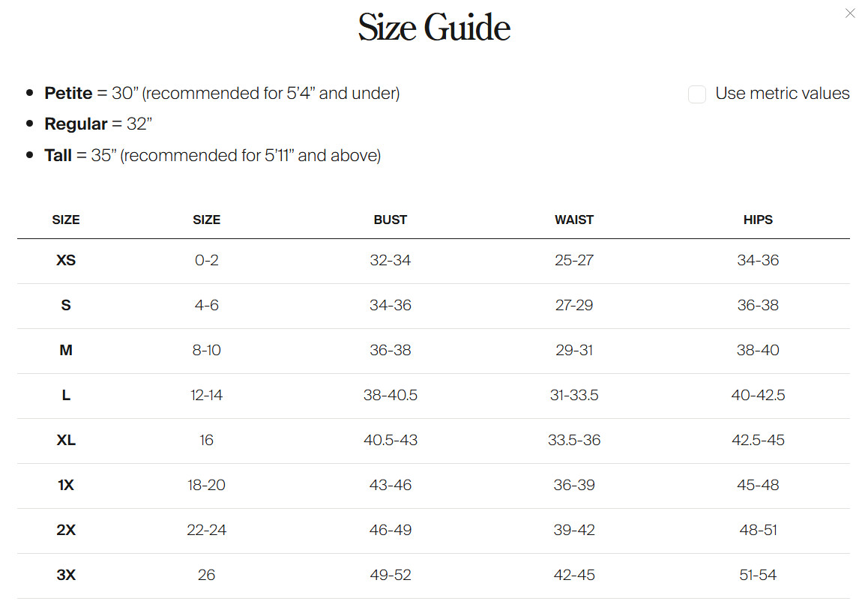Click numeric size 0-2 cell
This screenshot has height=607, width=868.
(x=206, y=261)
